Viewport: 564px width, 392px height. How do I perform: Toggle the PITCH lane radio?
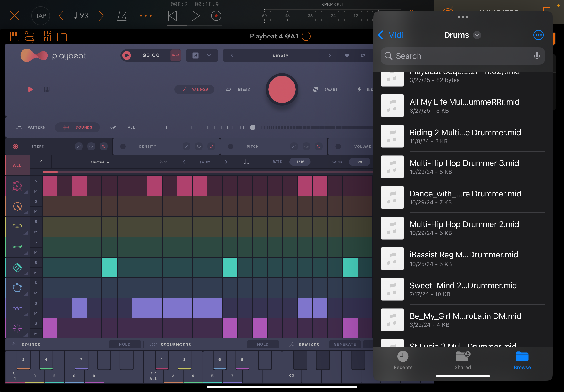(x=230, y=146)
